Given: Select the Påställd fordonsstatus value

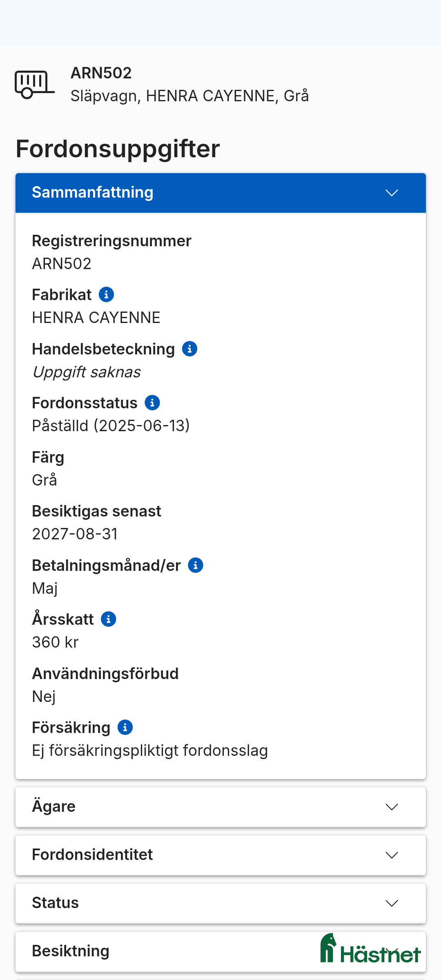Looking at the screenshot, I should [111, 425].
